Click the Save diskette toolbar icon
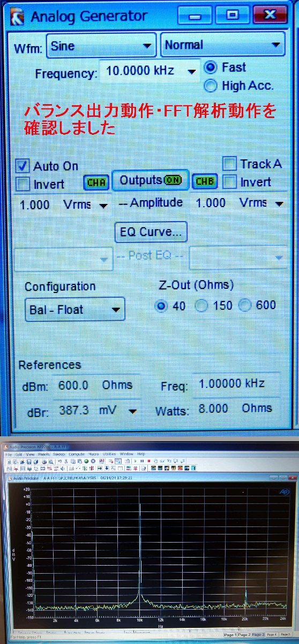The width and height of the screenshot is (299, 644). (x=28, y=462)
